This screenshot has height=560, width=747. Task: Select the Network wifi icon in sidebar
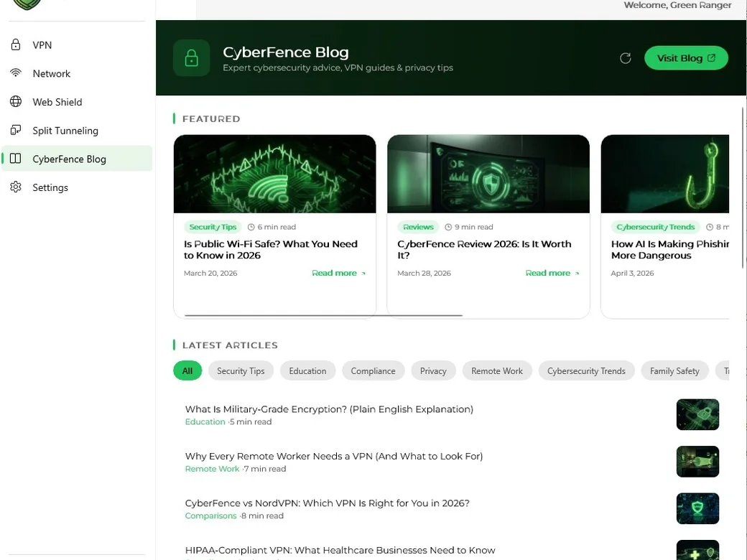click(x=16, y=73)
